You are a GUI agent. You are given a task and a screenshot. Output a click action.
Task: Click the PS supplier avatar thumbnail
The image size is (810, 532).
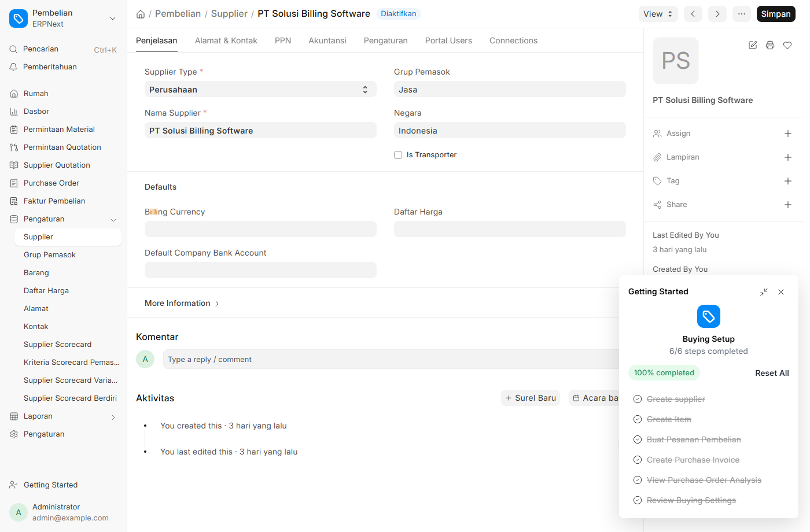click(676, 61)
